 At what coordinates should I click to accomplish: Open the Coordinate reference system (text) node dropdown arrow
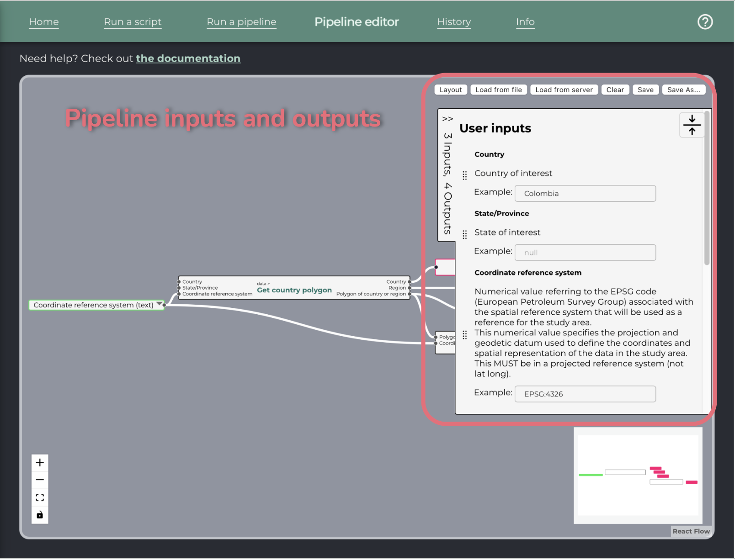tap(159, 304)
